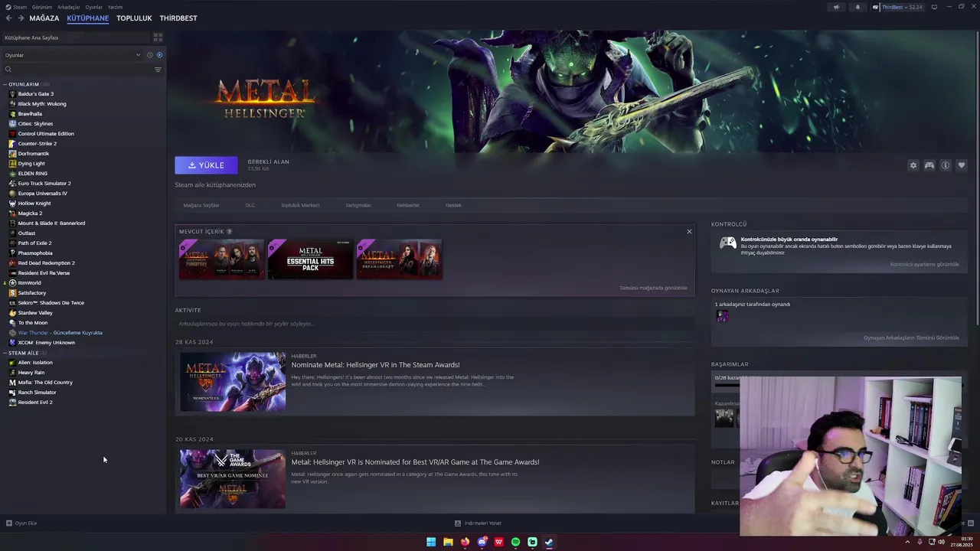
Task: Open the Tartışmalar tab
Action: [x=358, y=205]
